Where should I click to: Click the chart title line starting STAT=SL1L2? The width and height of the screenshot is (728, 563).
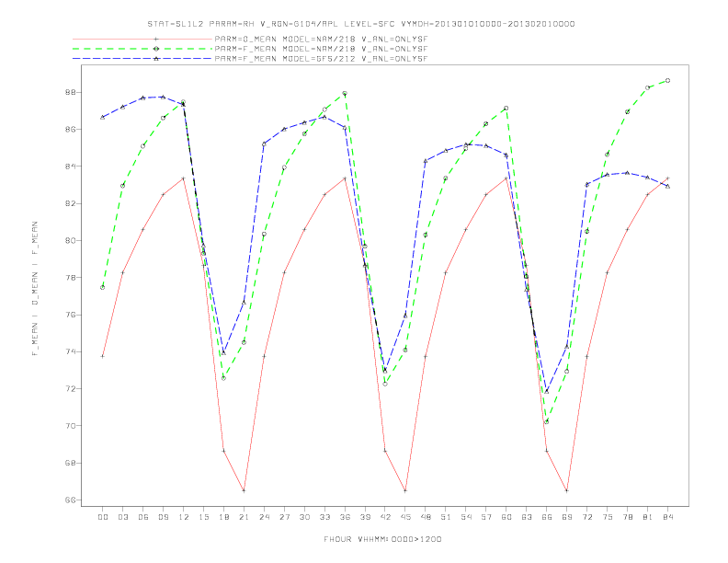(x=361, y=24)
